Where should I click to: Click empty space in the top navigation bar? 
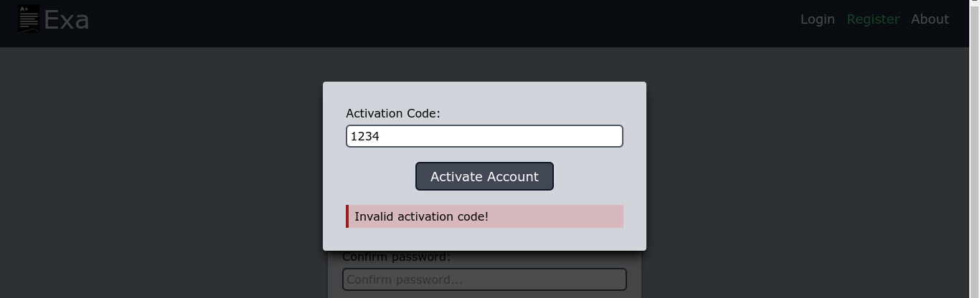point(430,21)
